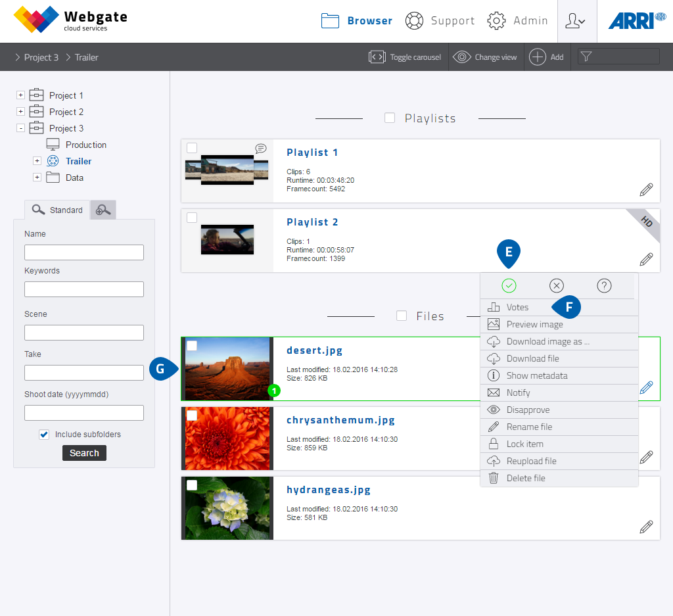Image resolution: width=673 pixels, height=616 pixels.
Task: Uncheck Include subfolders
Action: pyautogui.click(x=44, y=435)
